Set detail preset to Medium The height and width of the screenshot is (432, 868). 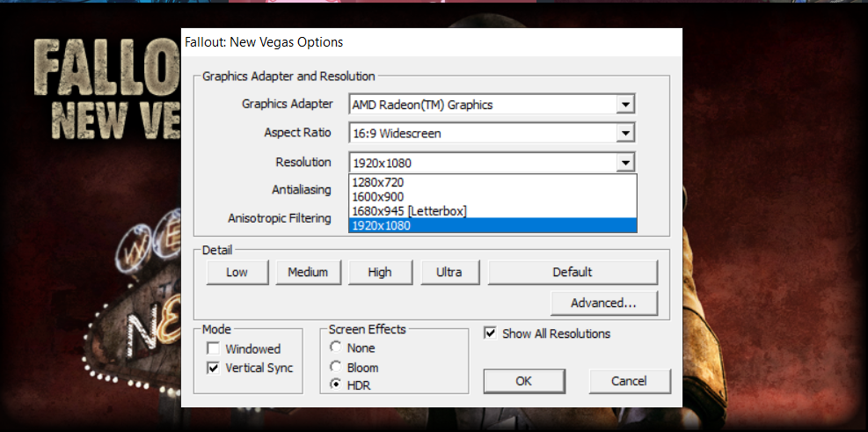pos(308,273)
